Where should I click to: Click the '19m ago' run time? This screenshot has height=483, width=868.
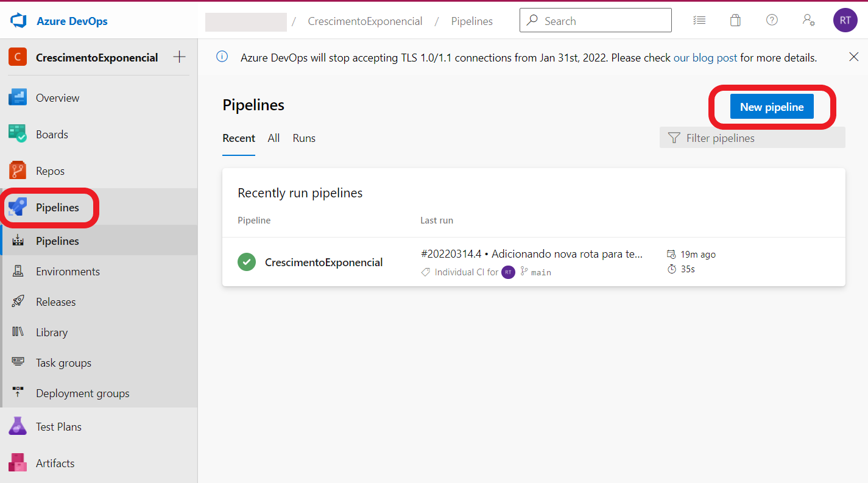[x=698, y=254]
